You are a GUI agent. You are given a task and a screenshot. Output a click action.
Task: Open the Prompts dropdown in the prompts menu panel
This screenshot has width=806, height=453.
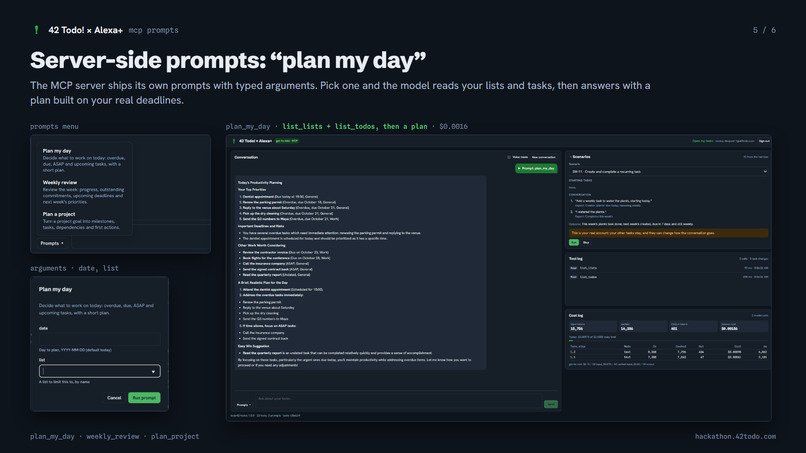52,243
